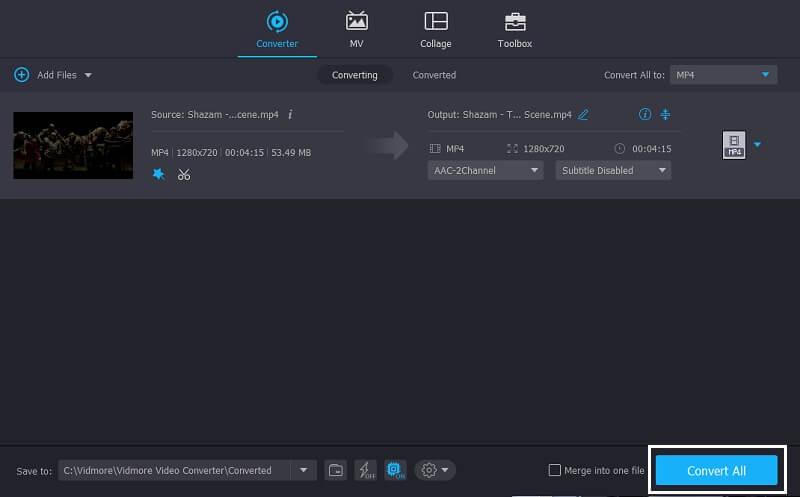Open the Toolbox tab
800x497 pixels.
pos(514,29)
